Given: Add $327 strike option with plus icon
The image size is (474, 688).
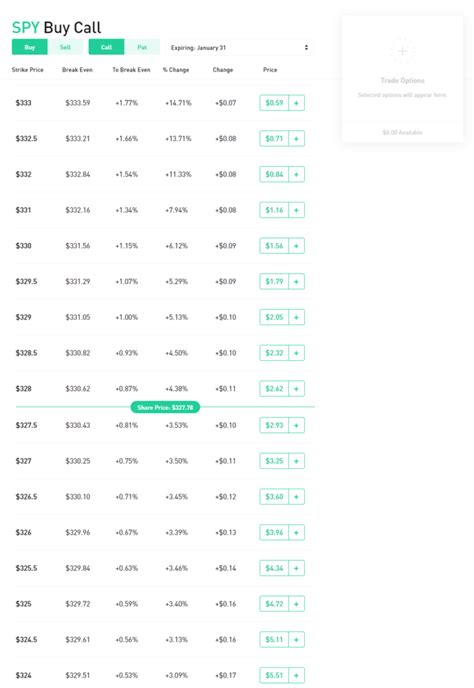Looking at the screenshot, I should [x=296, y=461].
